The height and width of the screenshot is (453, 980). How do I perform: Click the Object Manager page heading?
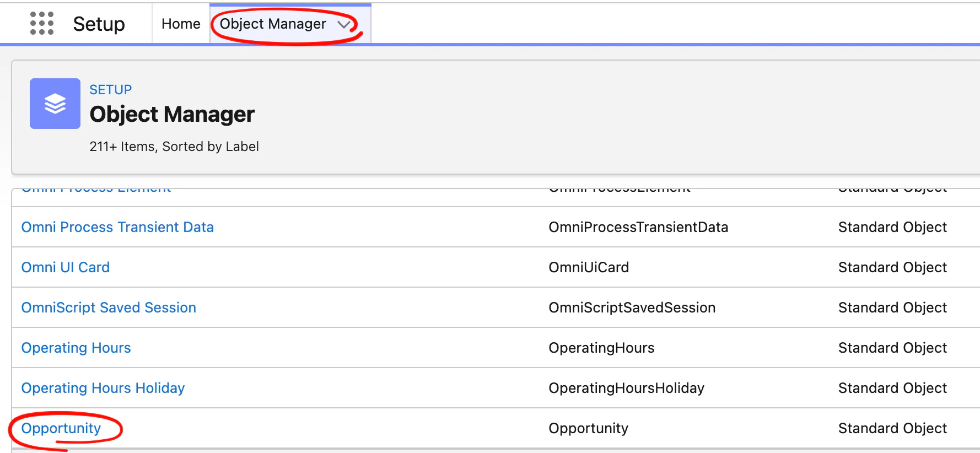coord(172,114)
